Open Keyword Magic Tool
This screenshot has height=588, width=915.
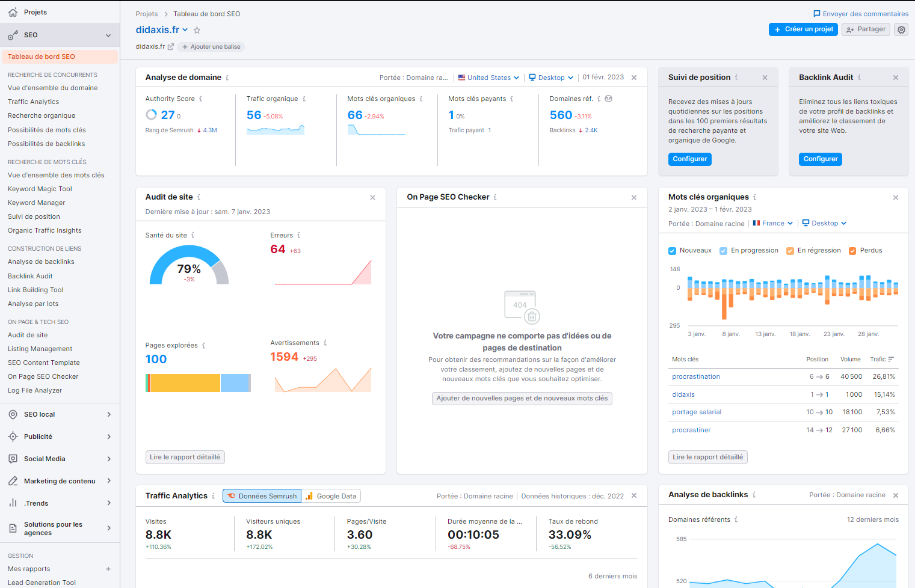tap(40, 189)
